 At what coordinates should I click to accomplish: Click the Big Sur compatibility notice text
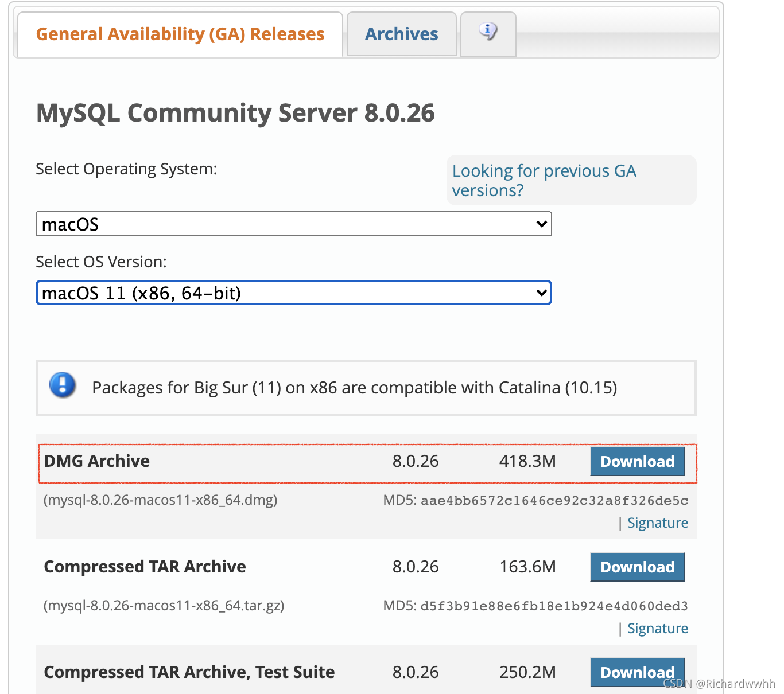(355, 388)
